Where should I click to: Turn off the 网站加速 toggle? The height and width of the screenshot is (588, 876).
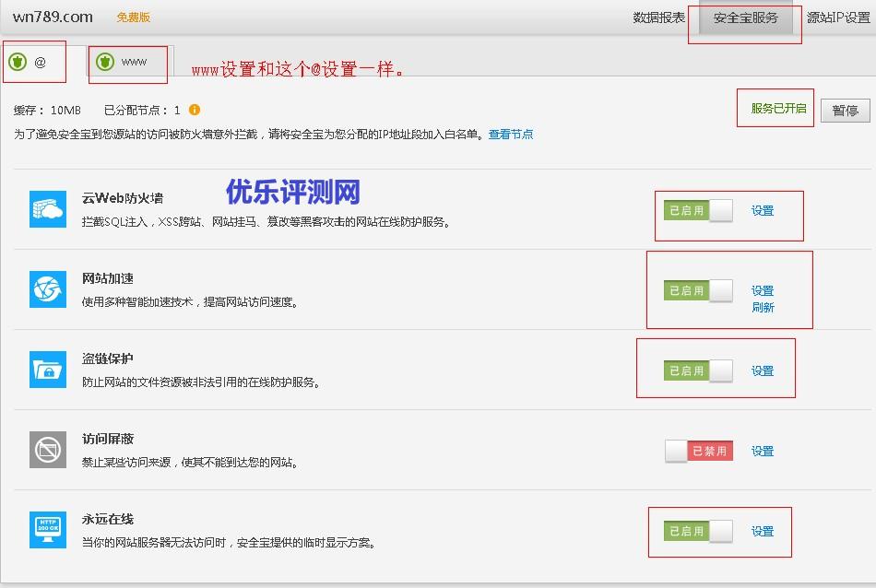pyautogui.click(x=698, y=291)
